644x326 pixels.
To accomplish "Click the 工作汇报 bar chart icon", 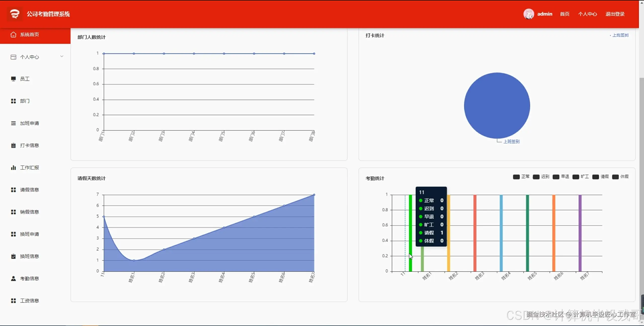I will pyautogui.click(x=13, y=167).
